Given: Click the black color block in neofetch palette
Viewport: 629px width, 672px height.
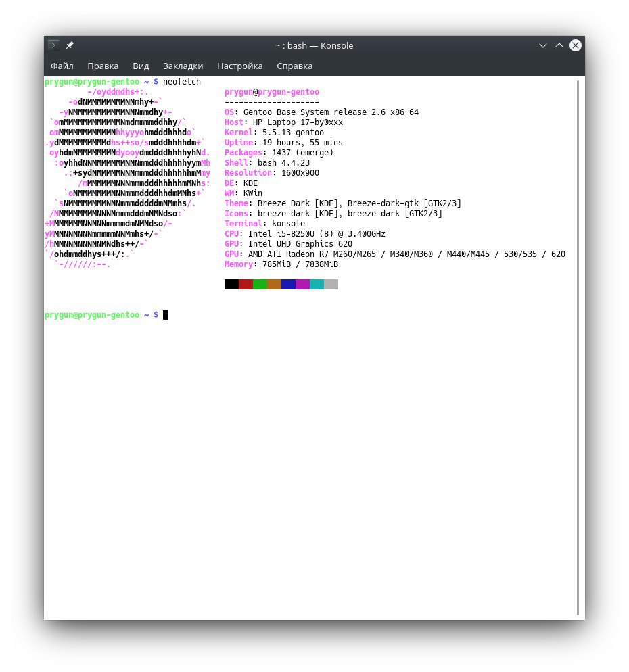Looking at the screenshot, I should 231,284.
